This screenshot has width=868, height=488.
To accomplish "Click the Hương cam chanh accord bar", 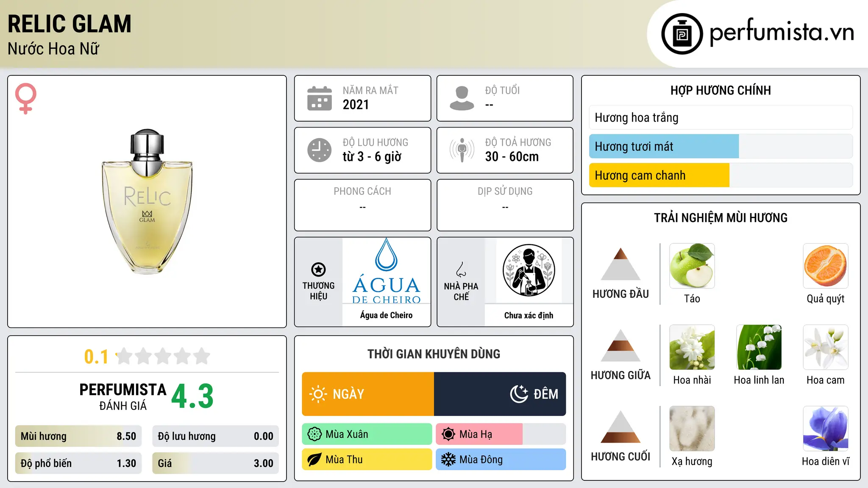I will pyautogui.click(x=721, y=175).
